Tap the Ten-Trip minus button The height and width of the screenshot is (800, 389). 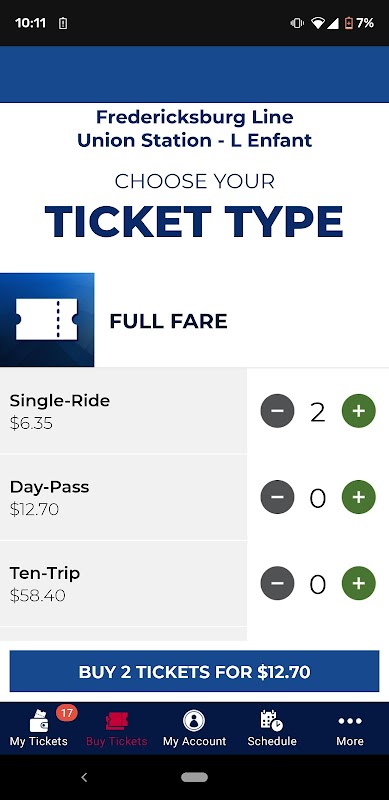coord(277,583)
